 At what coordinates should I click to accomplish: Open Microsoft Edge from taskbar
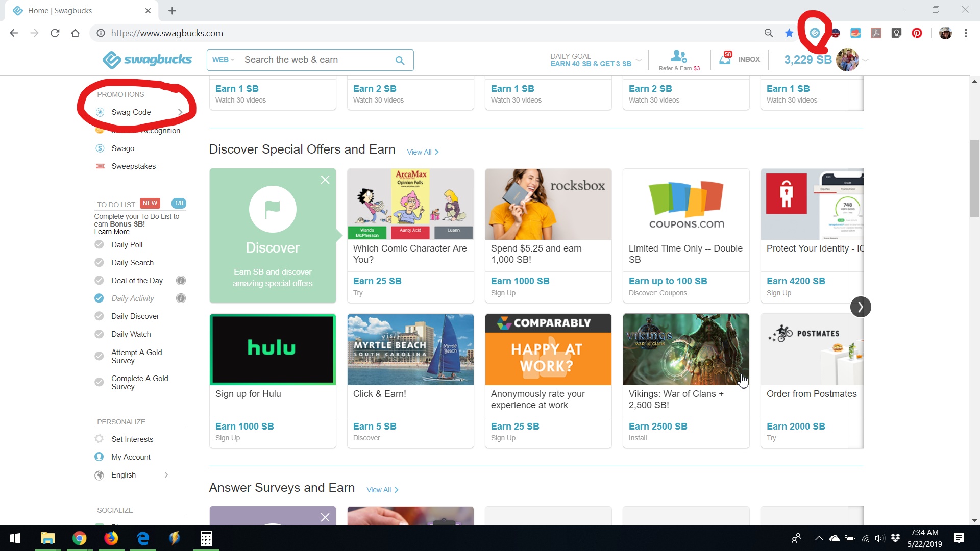(143, 538)
